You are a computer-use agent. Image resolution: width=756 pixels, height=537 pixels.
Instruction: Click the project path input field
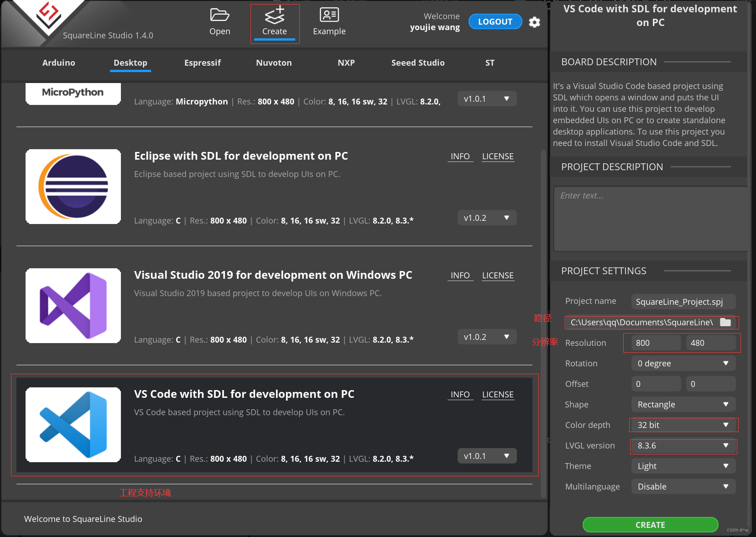point(642,322)
